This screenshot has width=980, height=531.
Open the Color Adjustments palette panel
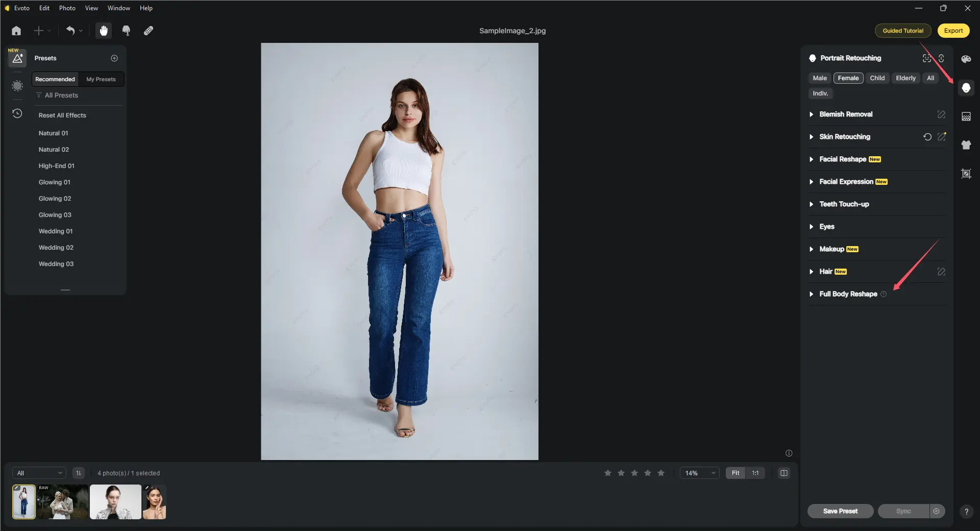pyautogui.click(x=966, y=59)
